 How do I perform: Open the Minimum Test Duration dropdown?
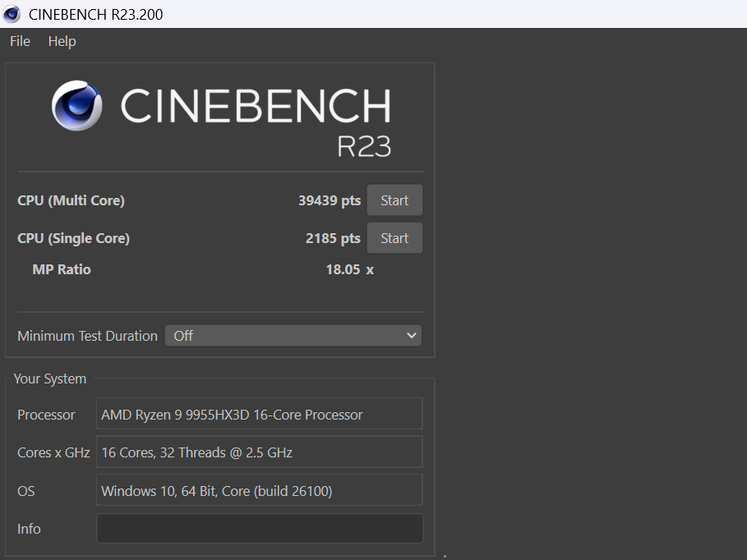pyautogui.click(x=293, y=336)
